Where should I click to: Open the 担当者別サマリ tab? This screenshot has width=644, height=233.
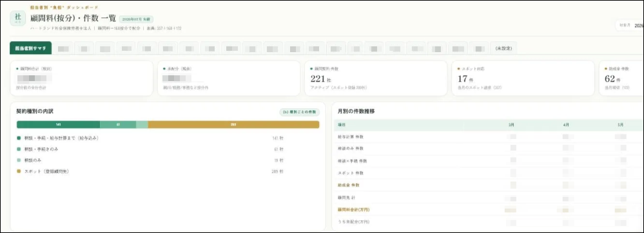coord(31,48)
